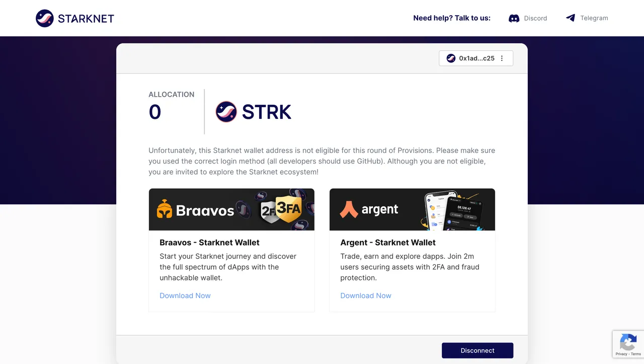This screenshot has height=364, width=644.
Task: Click Download Now under Argent wallet
Action: pos(366,296)
